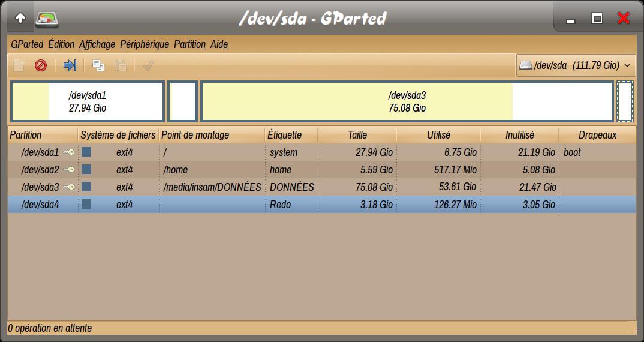This screenshot has width=644, height=342.
Task: Click the ext4 color square of /dev/sda2
Action: pos(86,169)
